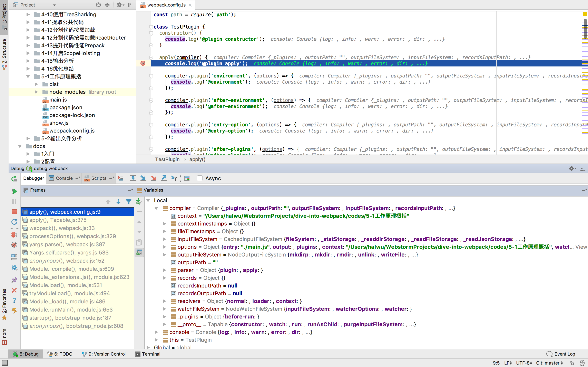Open the Scripts tab

click(98, 178)
